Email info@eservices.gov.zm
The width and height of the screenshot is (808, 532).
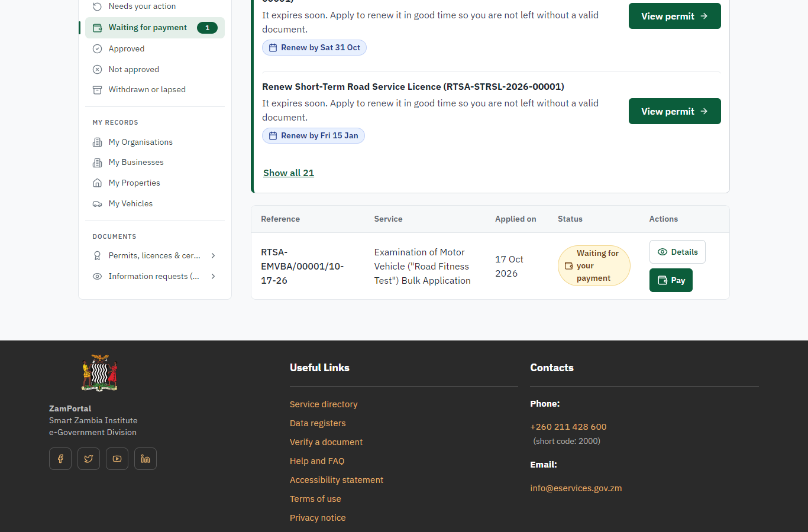tap(576, 488)
